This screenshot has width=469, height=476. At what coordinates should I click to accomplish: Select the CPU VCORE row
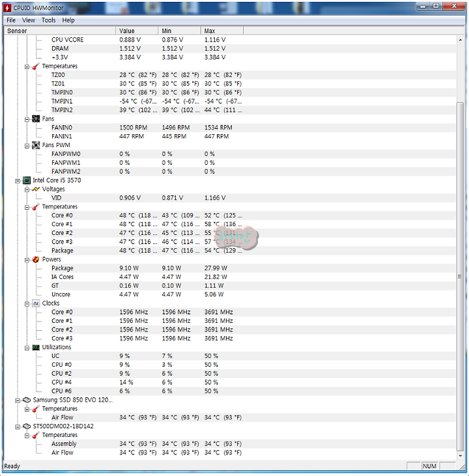[253, 40]
